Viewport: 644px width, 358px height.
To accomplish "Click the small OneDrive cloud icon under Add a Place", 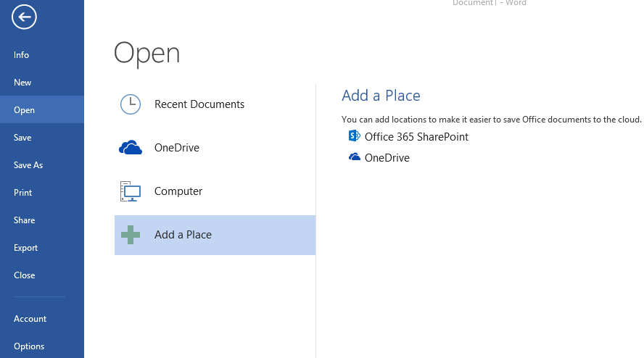I will [x=355, y=157].
